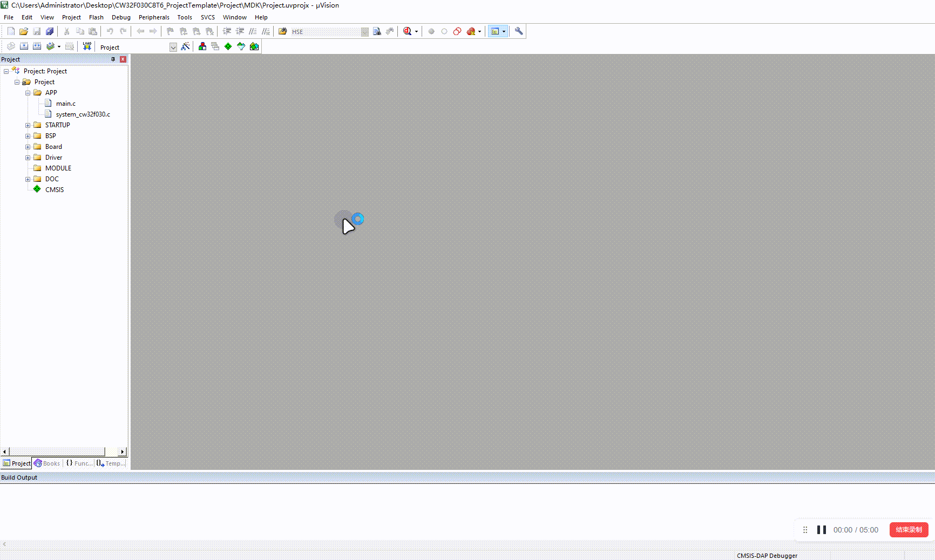The image size is (935, 560).
Task: Open Configuration via the wrench icon
Action: click(519, 31)
